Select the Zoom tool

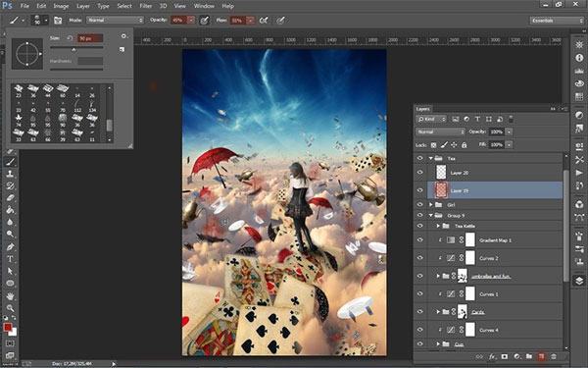point(10,308)
